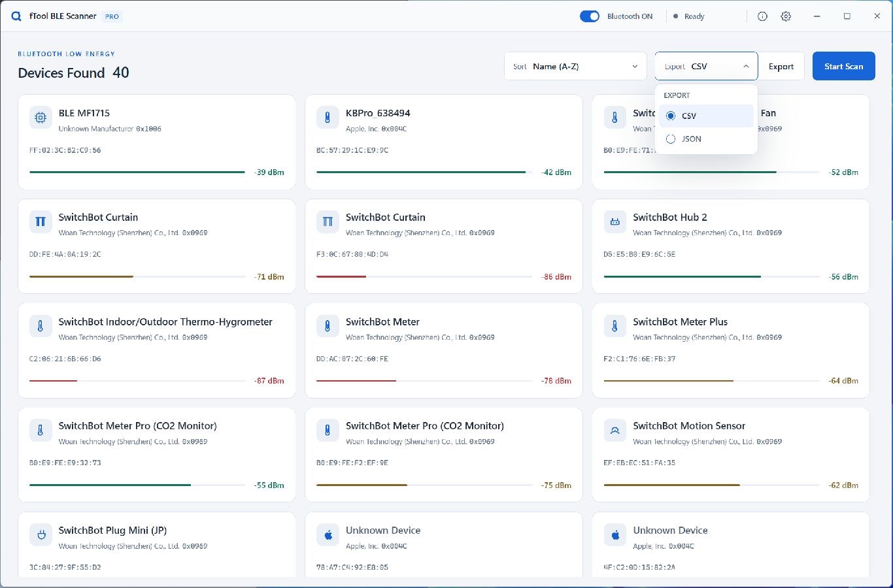Click plug icon on SwitchBot Plug Mini (JP)
The image size is (893, 588).
point(41,535)
